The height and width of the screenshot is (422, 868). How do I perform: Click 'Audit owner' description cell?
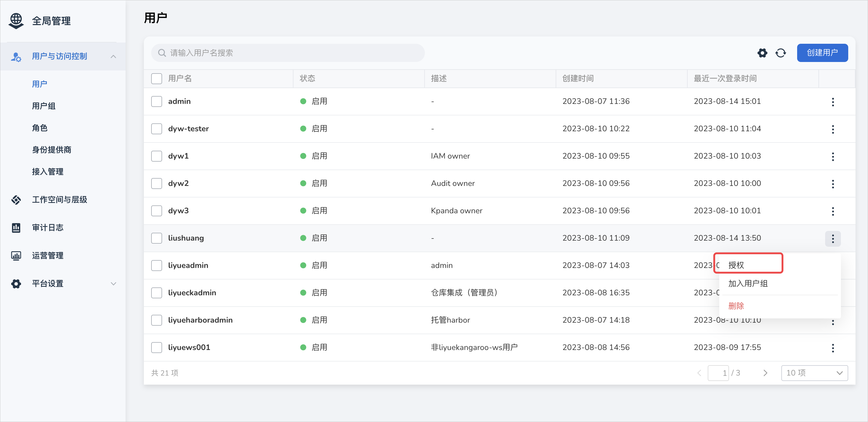453,184
